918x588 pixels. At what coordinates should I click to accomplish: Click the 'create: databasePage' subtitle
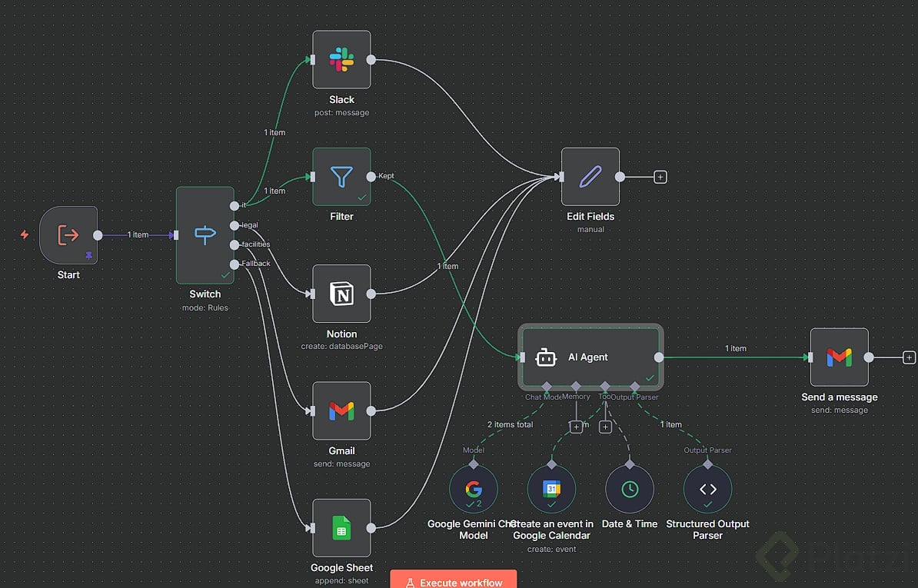[341, 347]
